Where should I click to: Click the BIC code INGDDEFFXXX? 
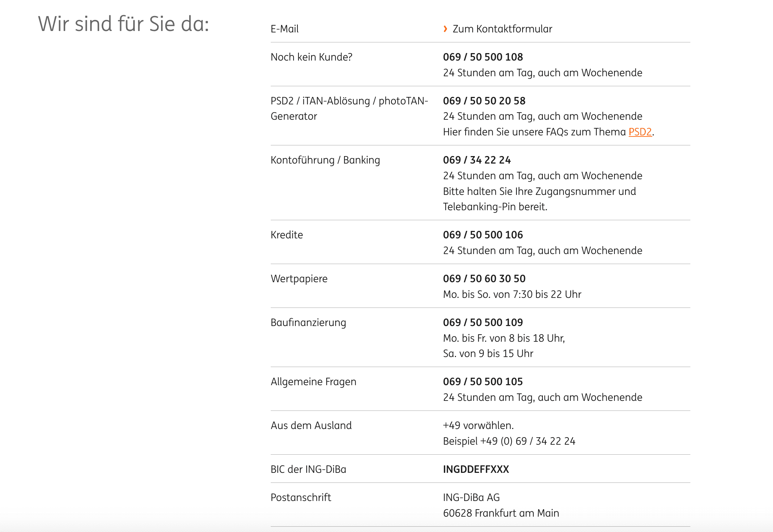click(476, 469)
